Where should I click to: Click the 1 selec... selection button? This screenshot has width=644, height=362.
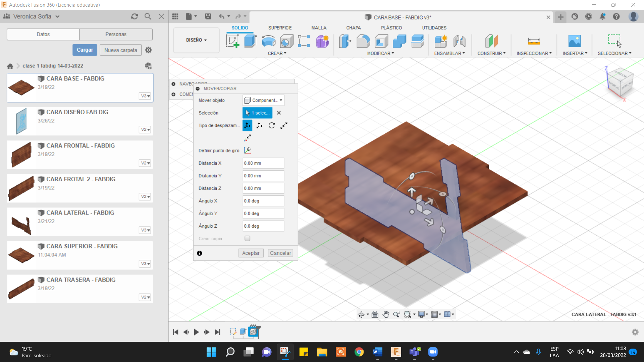257,113
